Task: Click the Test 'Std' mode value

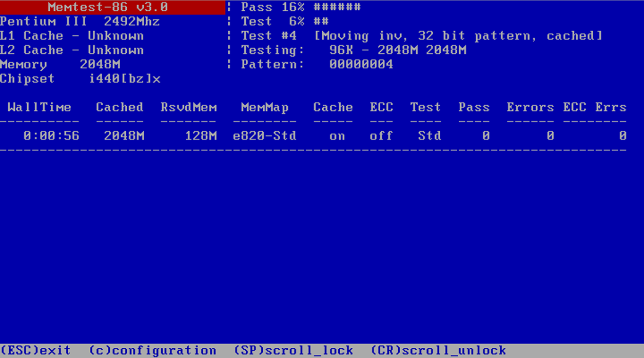Action: tap(429, 136)
